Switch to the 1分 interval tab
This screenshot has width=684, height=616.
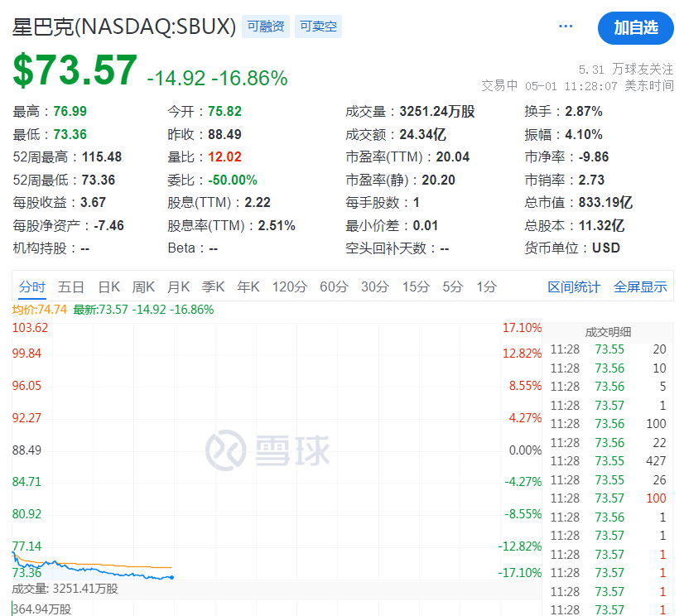click(x=484, y=286)
